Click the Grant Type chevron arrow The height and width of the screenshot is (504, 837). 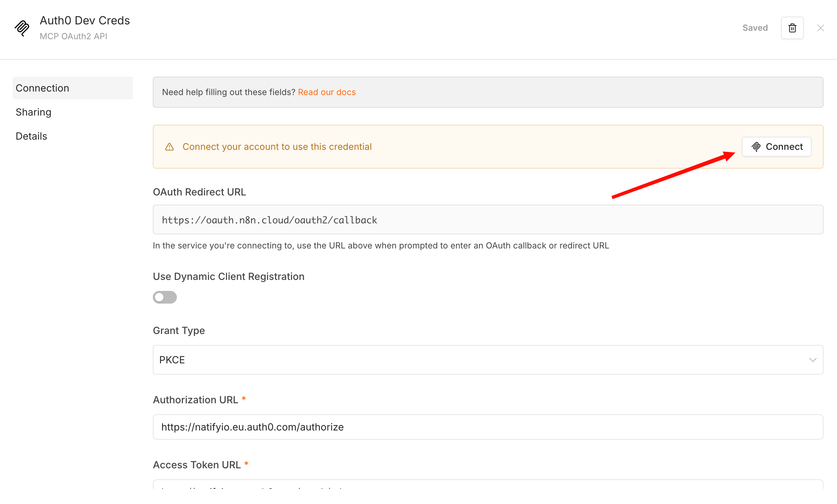point(813,360)
